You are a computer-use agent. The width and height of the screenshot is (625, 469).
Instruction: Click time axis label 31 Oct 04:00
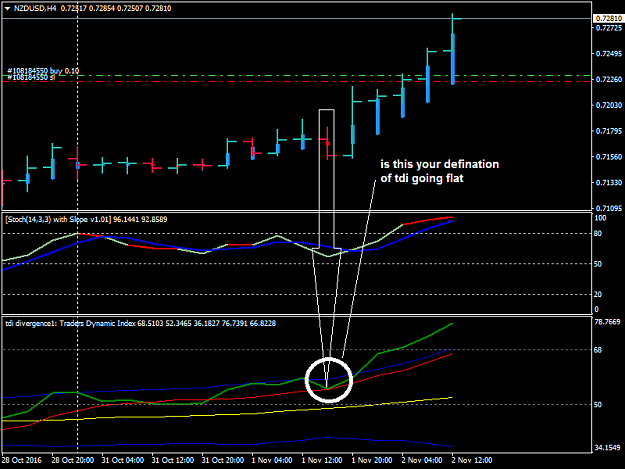(122, 460)
